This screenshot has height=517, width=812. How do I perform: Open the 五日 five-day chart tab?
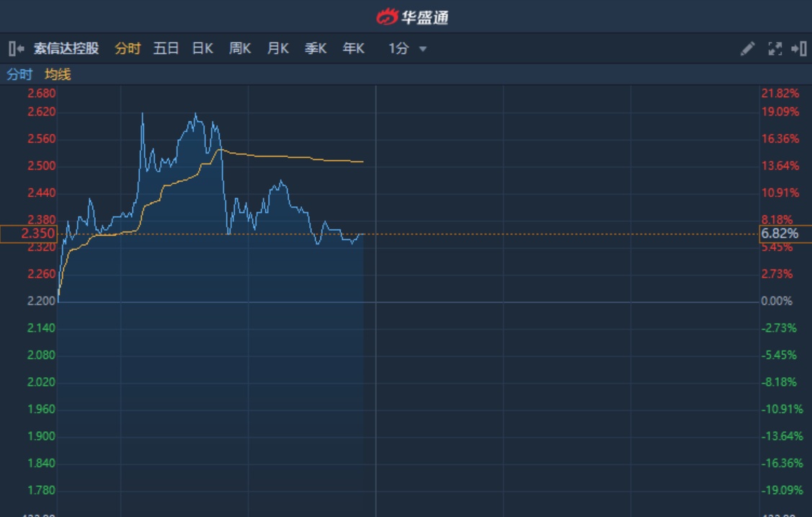point(166,49)
